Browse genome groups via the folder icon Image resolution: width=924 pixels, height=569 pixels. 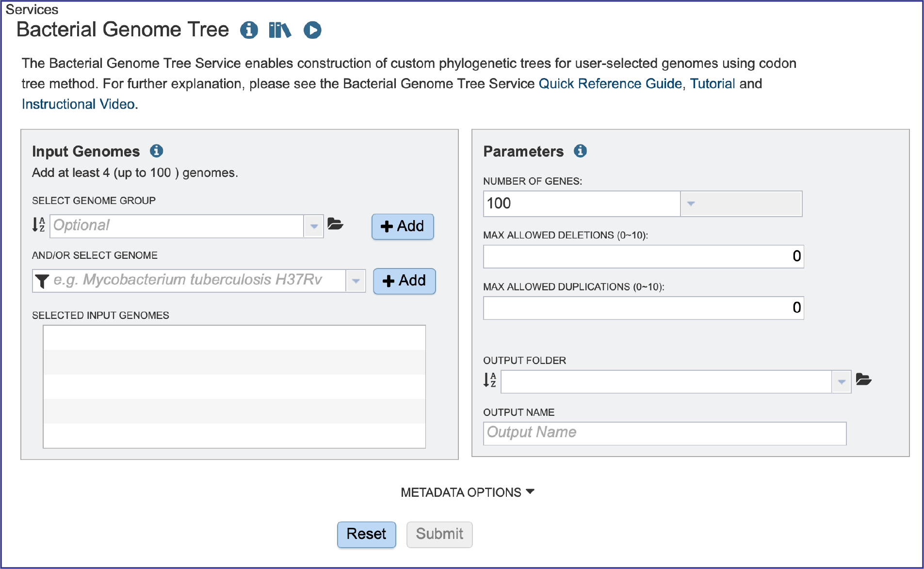[337, 225]
